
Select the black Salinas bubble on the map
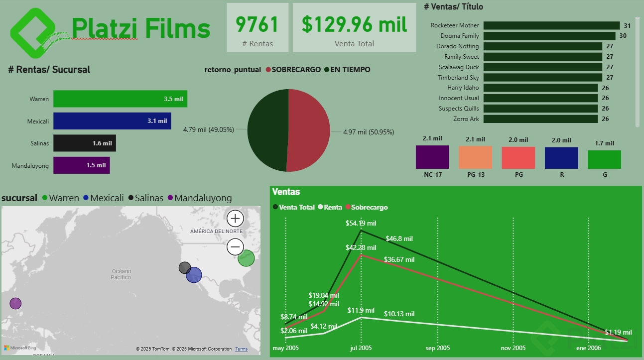click(185, 268)
